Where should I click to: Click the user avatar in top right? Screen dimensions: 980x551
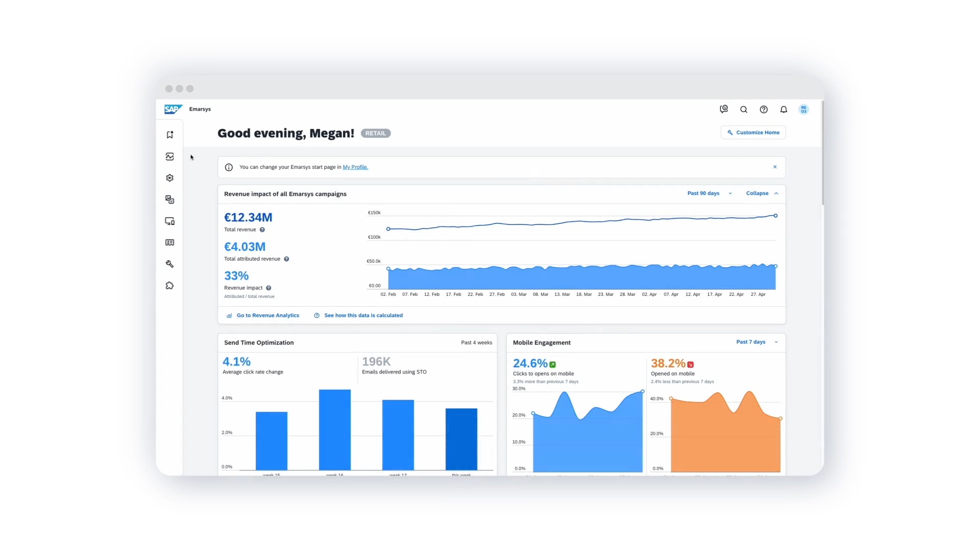pos(803,110)
